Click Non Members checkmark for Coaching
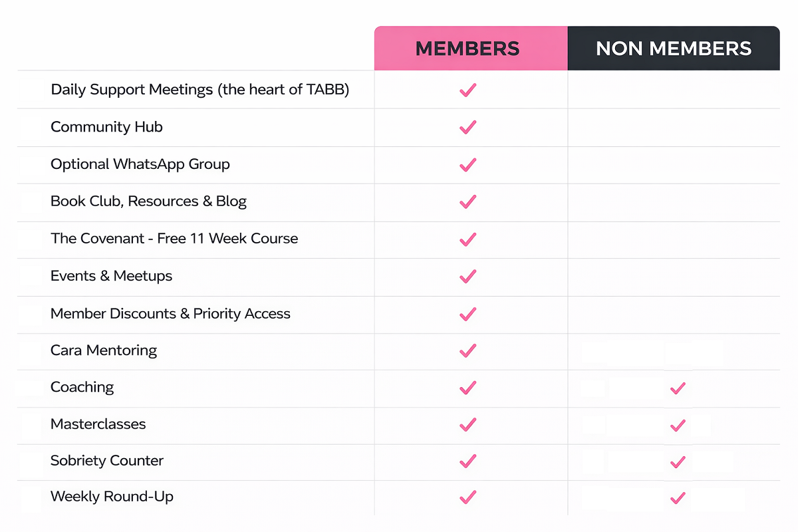Screen dimensions: 798x532 pos(678,388)
